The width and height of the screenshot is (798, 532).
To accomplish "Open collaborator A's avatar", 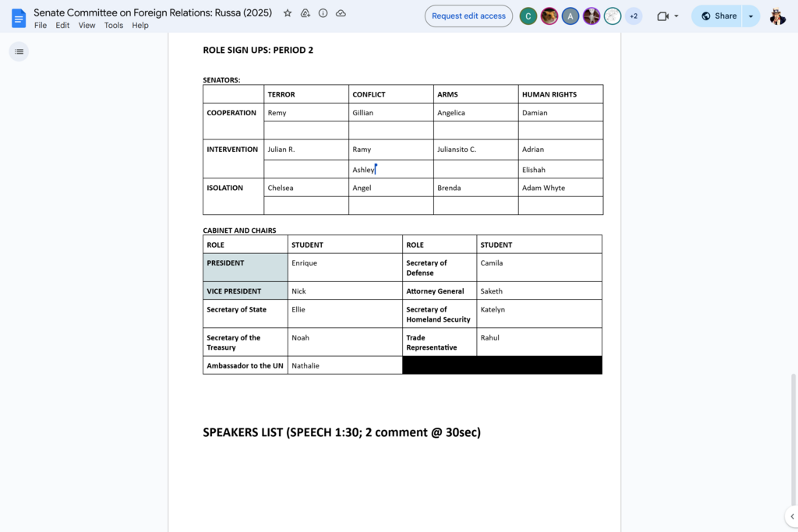I will pyautogui.click(x=570, y=16).
